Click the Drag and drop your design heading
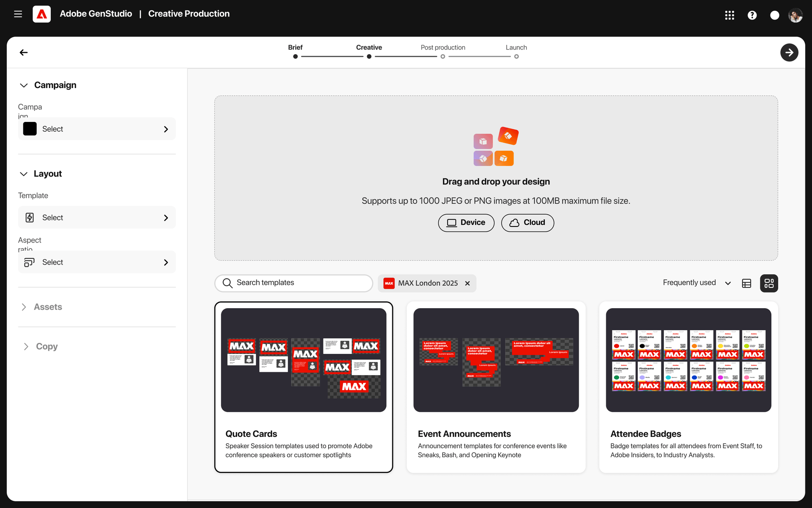The width and height of the screenshot is (812, 508). pyautogui.click(x=496, y=182)
